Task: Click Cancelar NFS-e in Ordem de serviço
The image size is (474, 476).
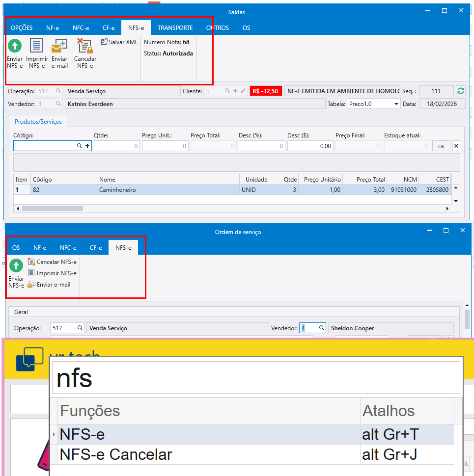Action: tap(53, 262)
